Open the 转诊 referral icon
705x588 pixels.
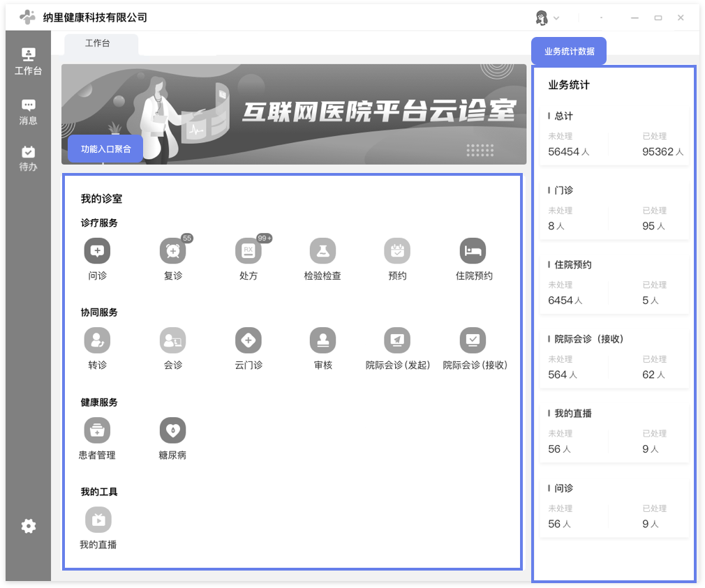click(97, 340)
